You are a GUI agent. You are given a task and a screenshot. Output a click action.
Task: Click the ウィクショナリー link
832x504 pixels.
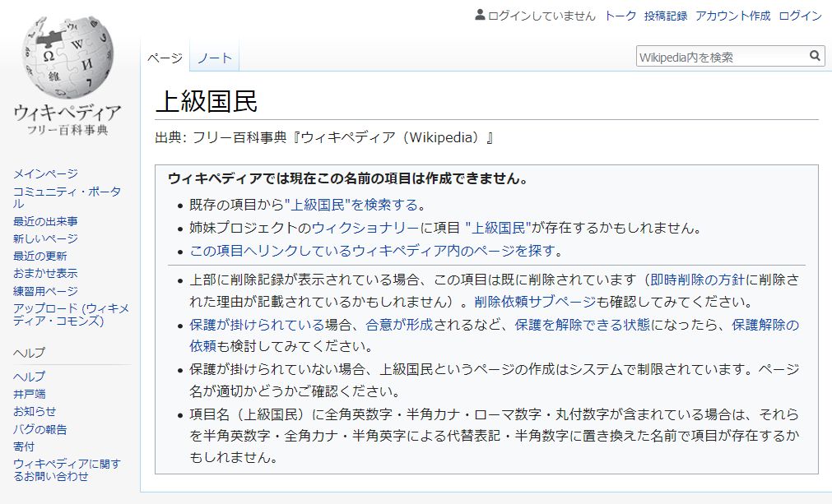(365, 228)
